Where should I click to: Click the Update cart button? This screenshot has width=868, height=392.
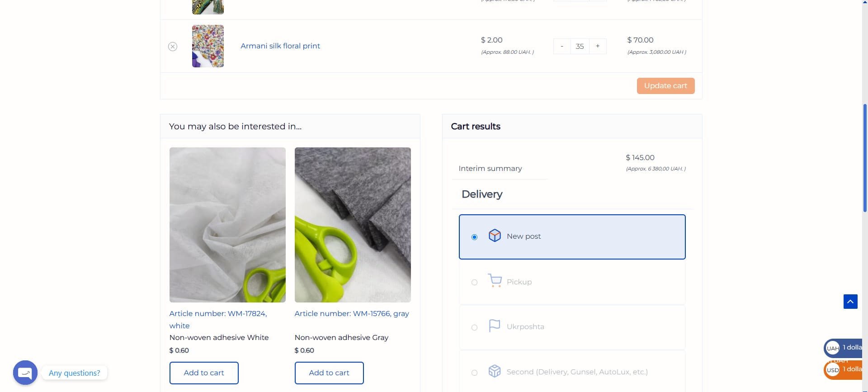(x=665, y=86)
